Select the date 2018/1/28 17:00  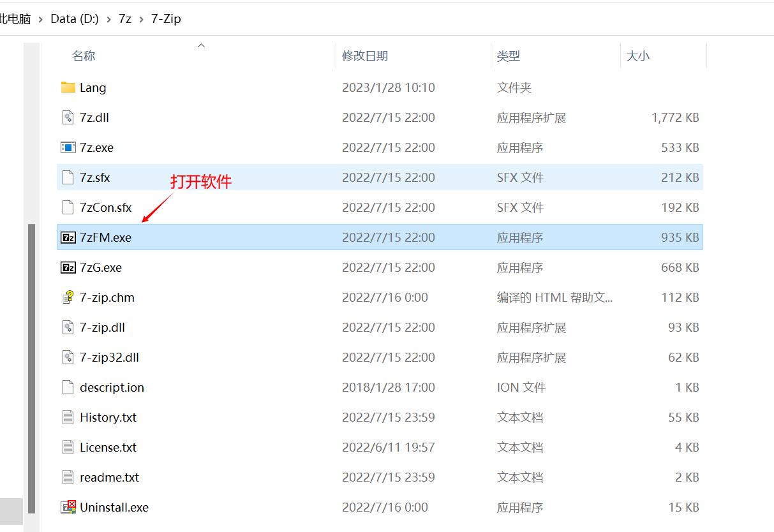coord(389,387)
